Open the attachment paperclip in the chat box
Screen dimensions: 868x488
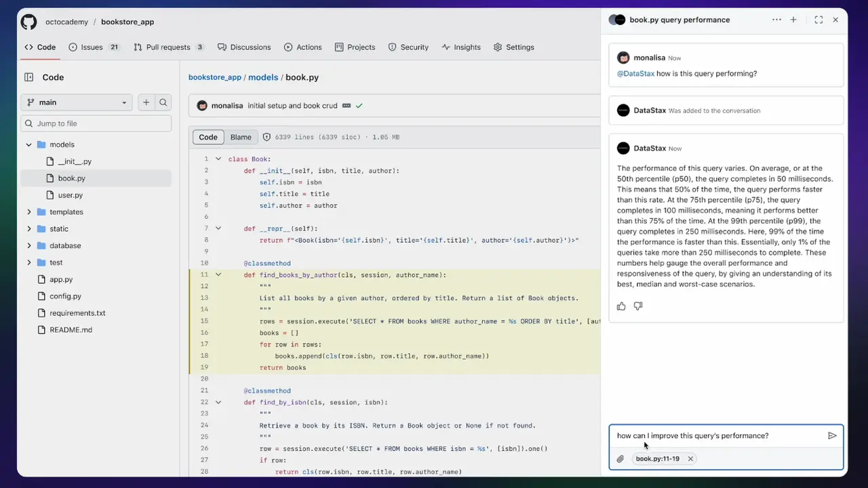pos(620,459)
